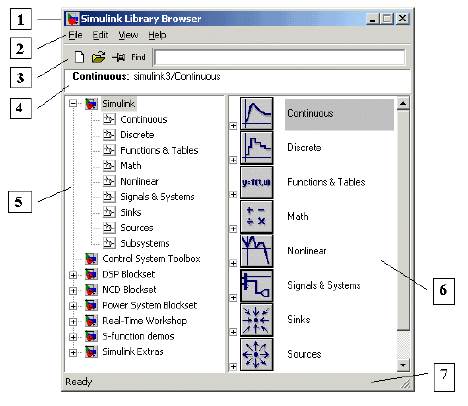Click the pin/stay-on-top toolbar icon
The image size is (468, 406).
[118, 57]
